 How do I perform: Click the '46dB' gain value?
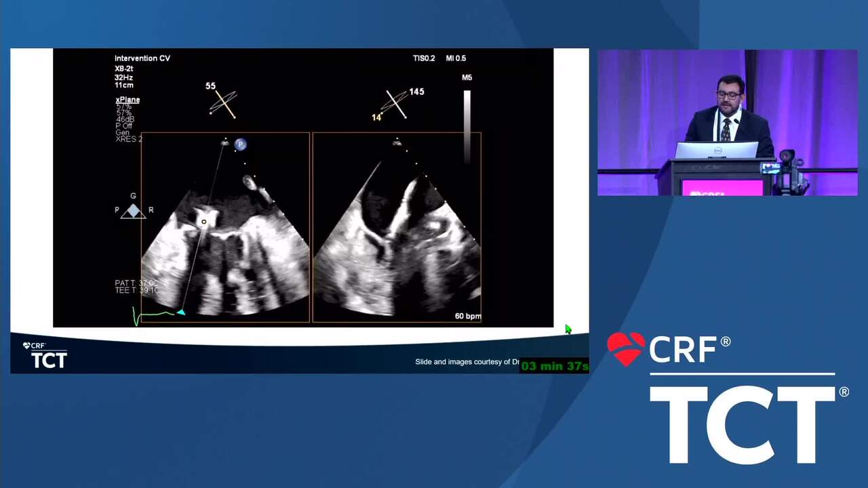125,119
